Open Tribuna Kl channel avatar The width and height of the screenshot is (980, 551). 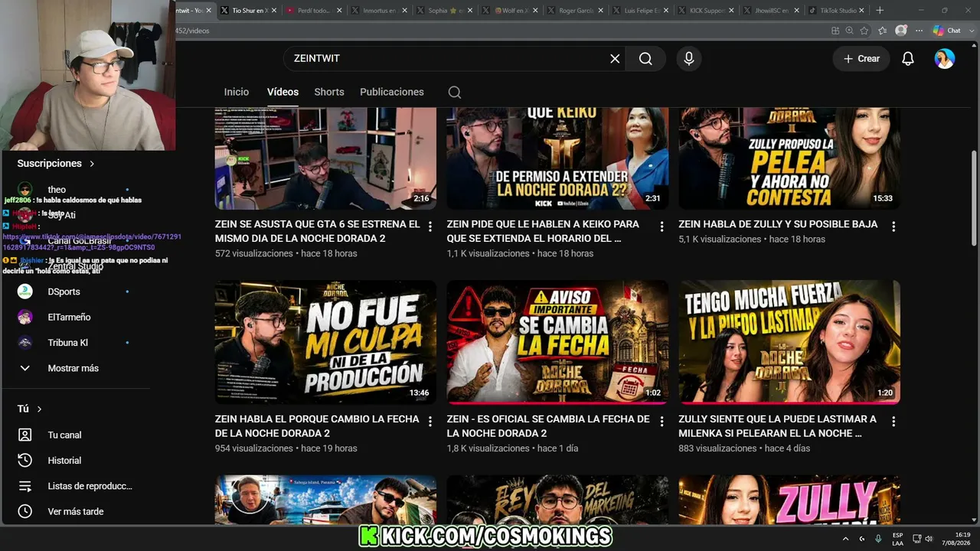point(25,343)
